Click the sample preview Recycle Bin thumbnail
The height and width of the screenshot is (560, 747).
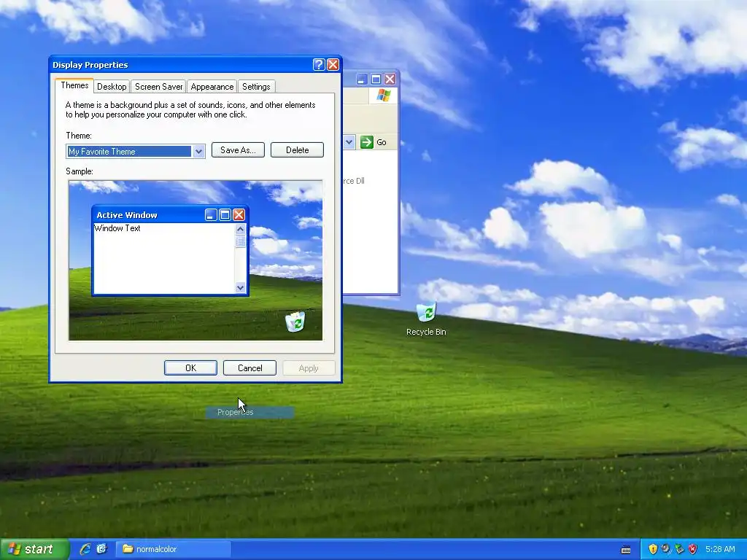pyautogui.click(x=295, y=322)
